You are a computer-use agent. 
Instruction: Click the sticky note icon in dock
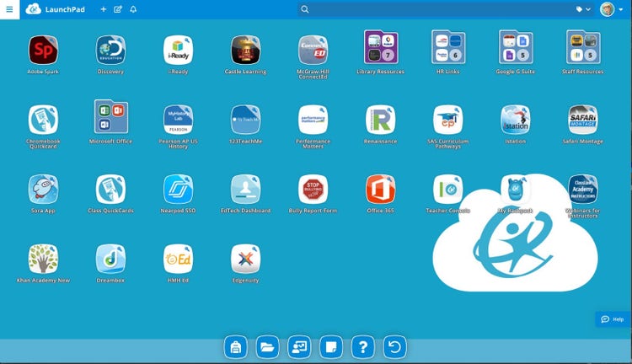pyautogui.click(x=330, y=346)
